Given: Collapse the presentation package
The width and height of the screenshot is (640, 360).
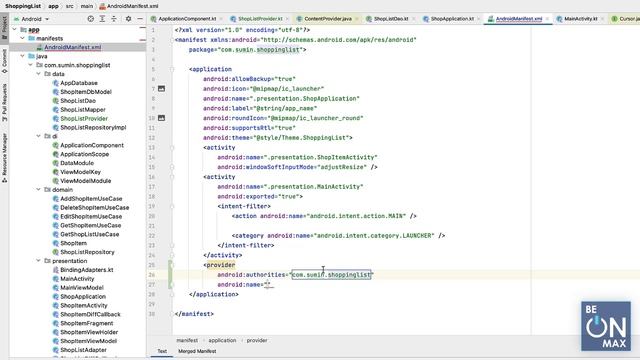Looking at the screenshot, I should coord(38,260).
